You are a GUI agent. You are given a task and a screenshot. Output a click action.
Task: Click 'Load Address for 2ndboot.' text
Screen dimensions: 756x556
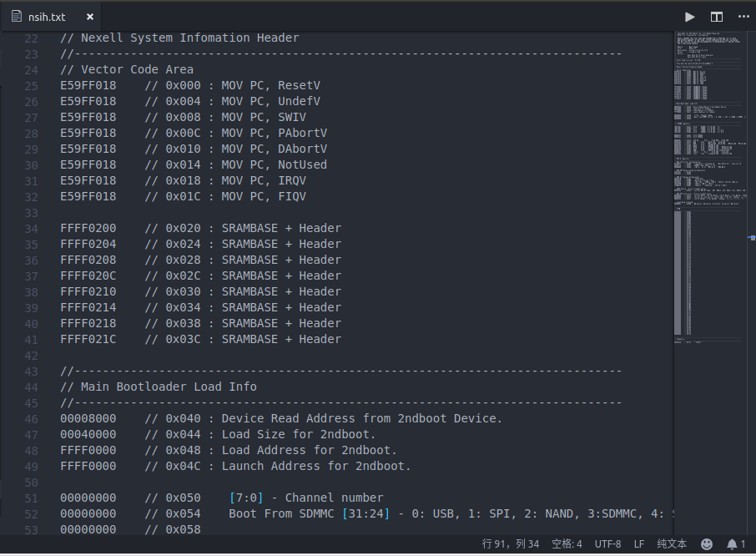point(309,451)
